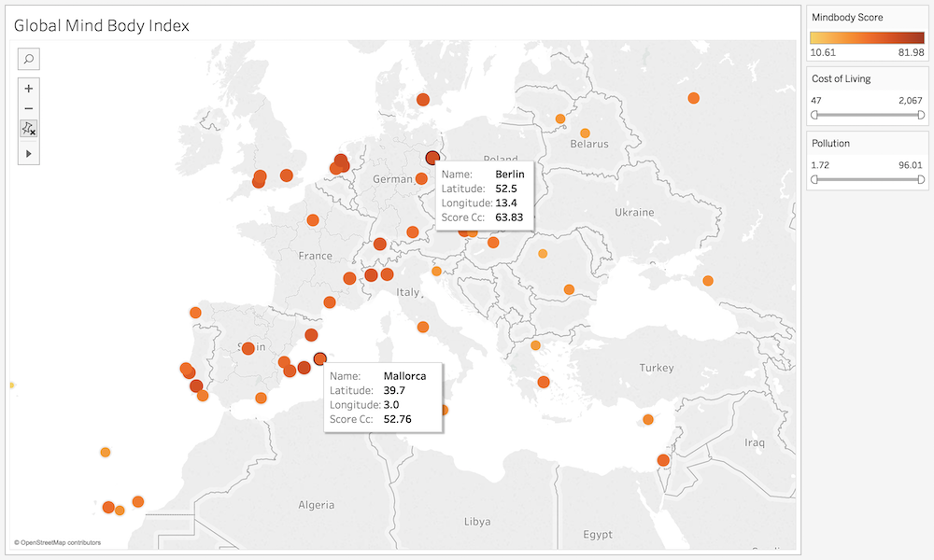Click the Cost of Living minimum handle
934x560 pixels.
tap(815, 114)
